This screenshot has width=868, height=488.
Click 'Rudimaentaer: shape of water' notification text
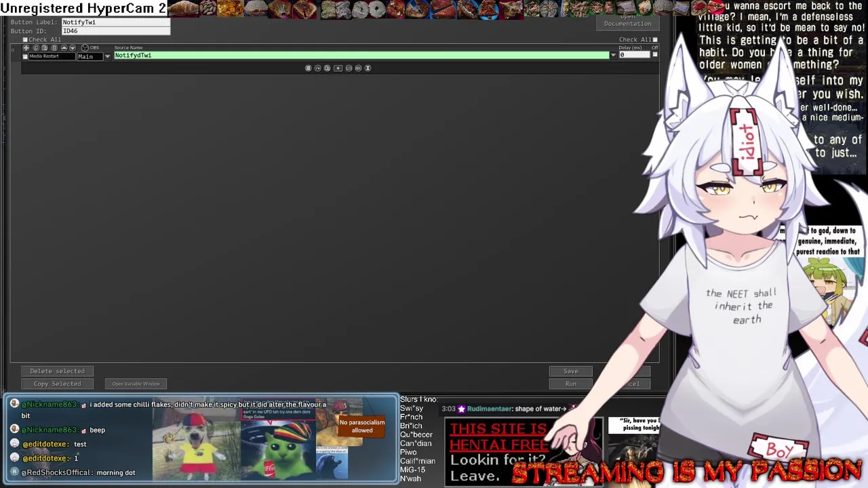point(517,409)
